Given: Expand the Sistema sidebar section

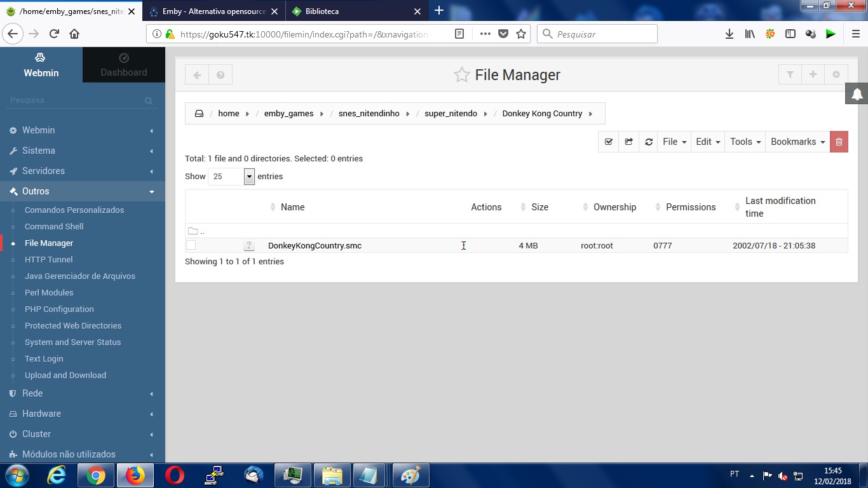Looking at the screenshot, I should [x=83, y=151].
